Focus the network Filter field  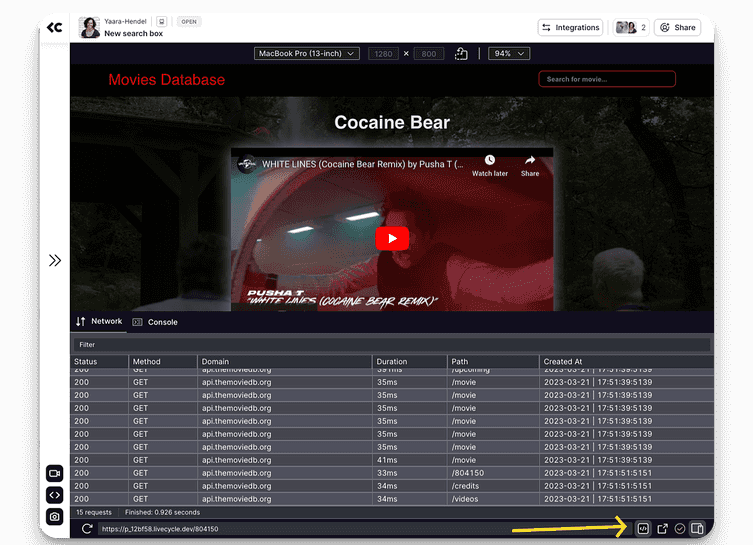coord(391,345)
